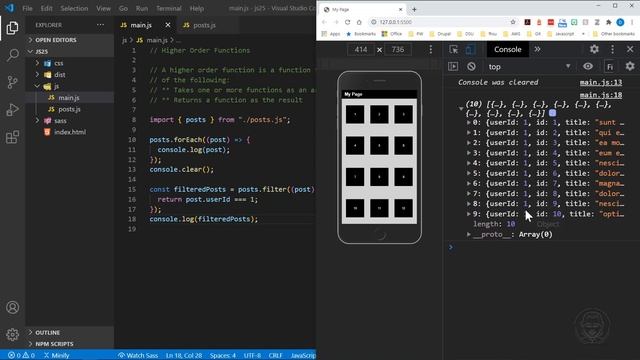Open the Chrome profile avatar
The height and width of the screenshot is (360, 640).
coord(620,22)
